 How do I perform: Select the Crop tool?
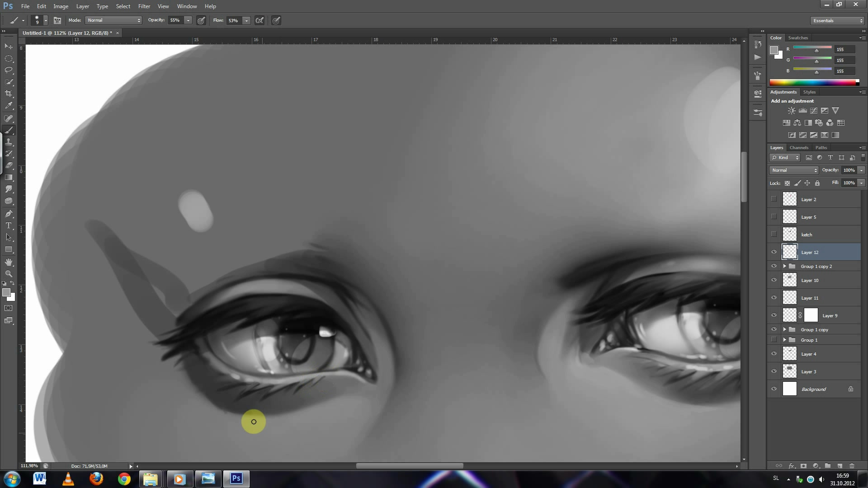[x=9, y=94]
